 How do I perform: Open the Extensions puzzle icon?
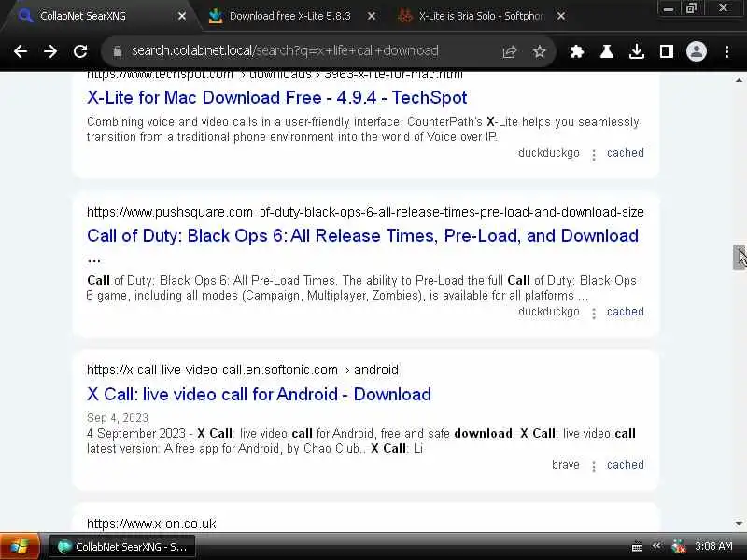(x=577, y=51)
